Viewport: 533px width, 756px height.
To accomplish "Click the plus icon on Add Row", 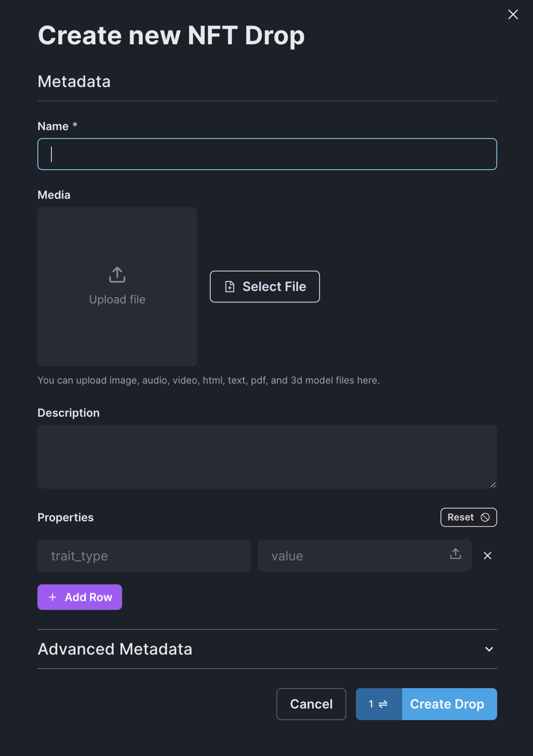I will 52,597.
